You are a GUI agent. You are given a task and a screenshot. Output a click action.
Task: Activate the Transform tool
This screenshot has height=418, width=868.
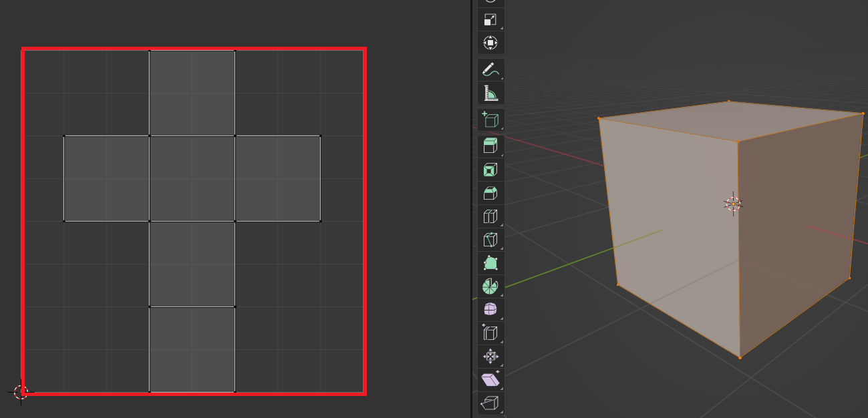coord(490,43)
